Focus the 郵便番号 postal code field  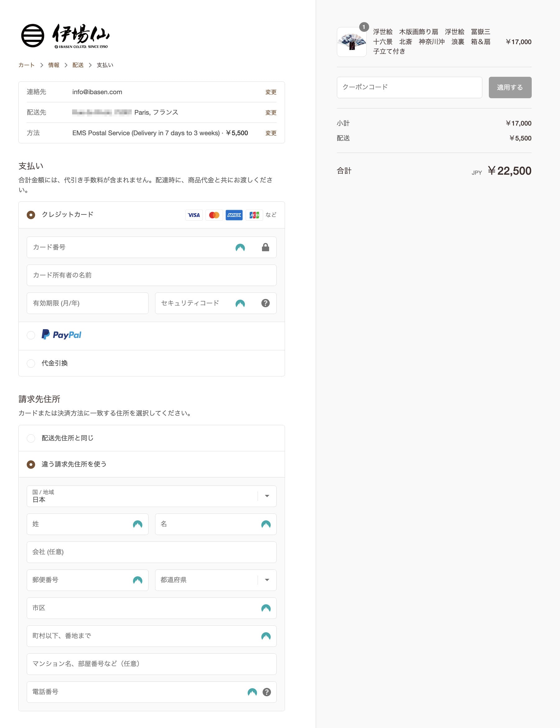(x=87, y=580)
